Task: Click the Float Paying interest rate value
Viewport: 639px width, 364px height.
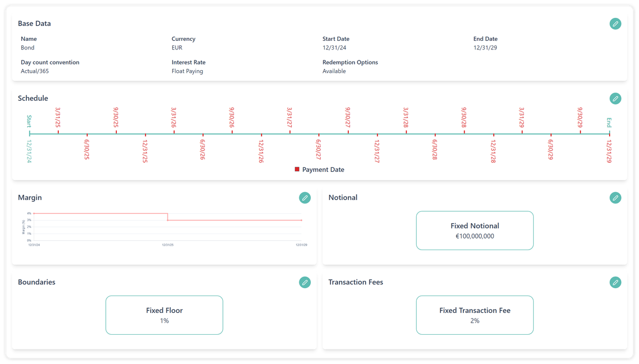Action: tap(187, 71)
